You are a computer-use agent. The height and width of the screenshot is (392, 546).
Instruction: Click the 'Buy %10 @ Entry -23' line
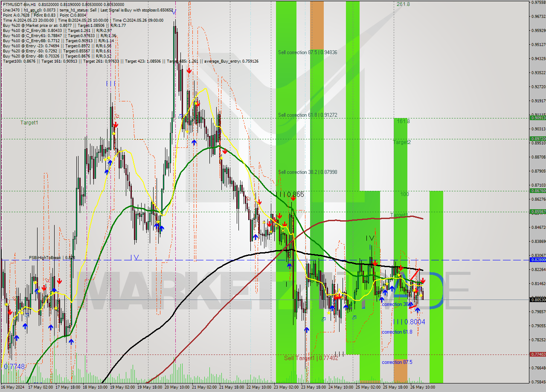(57, 46)
